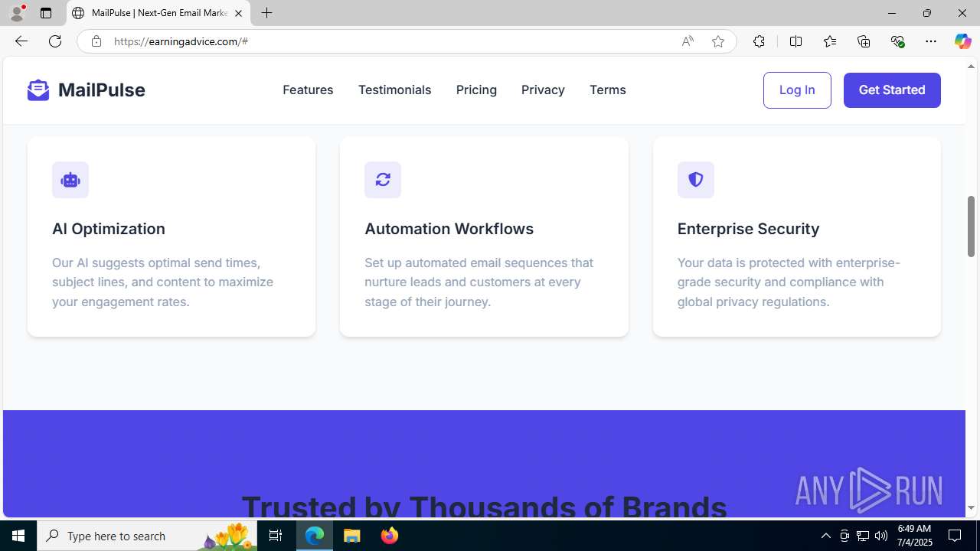This screenshot has width=980, height=551.
Task: Close the MailPulse browser tab
Action: click(x=238, y=13)
